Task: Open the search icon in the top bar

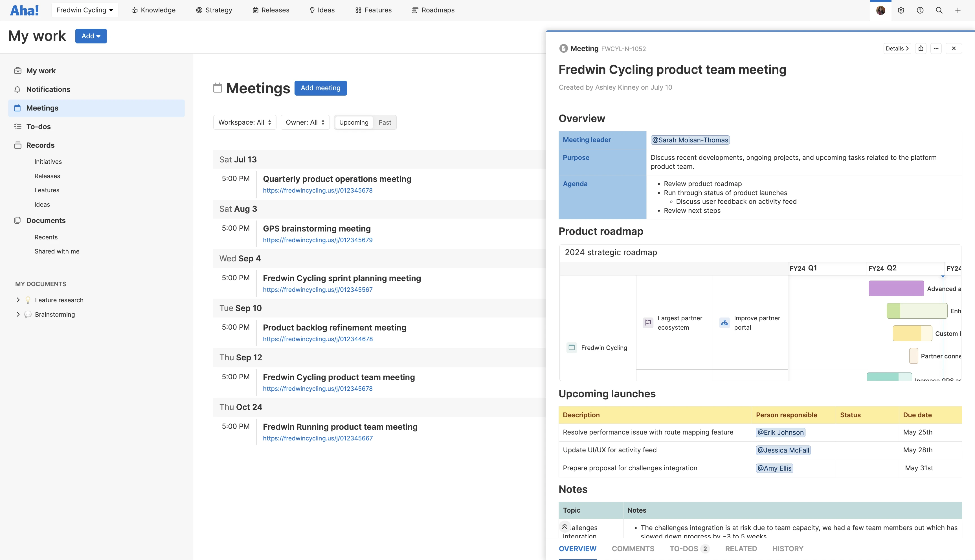Action: (939, 10)
